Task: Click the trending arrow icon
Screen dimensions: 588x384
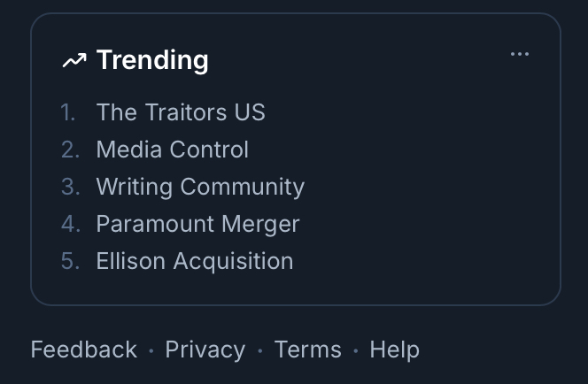Action: (x=74, y=60)
